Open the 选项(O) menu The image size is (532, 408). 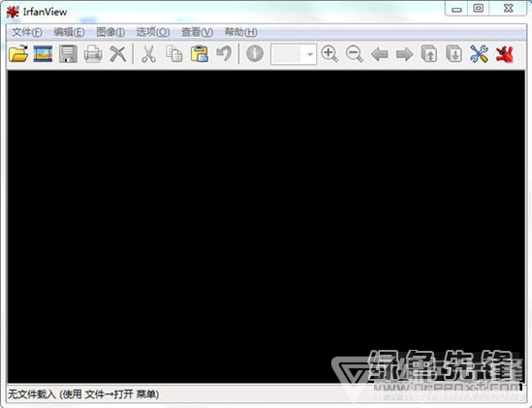click(x=153, y=32)
